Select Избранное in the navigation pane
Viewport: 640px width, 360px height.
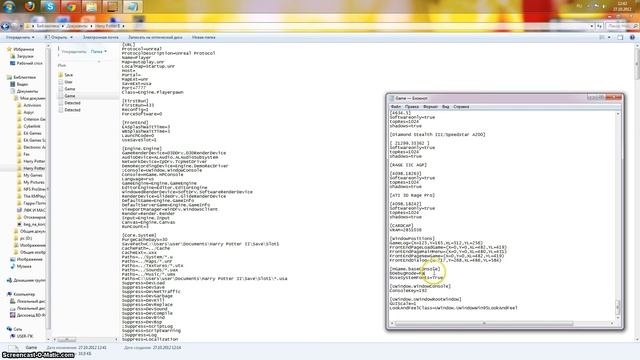click(x=20, y=49)
